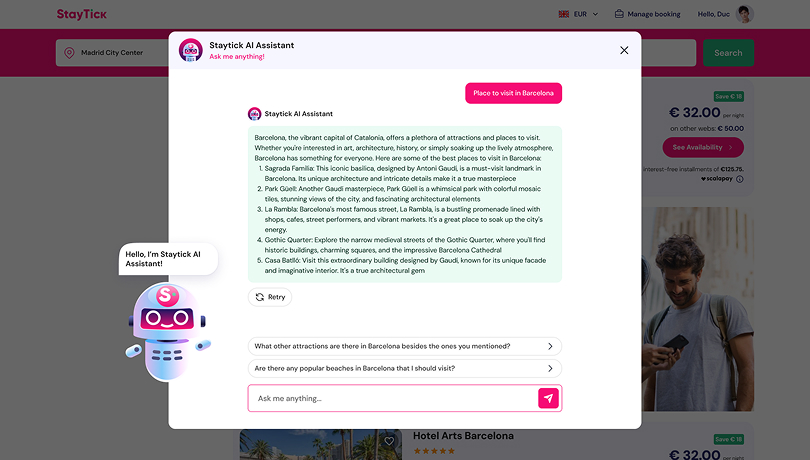810x460 pixels.
Task: Click the heart favorite icon on hotel photo
Action: tap(389, 441)
